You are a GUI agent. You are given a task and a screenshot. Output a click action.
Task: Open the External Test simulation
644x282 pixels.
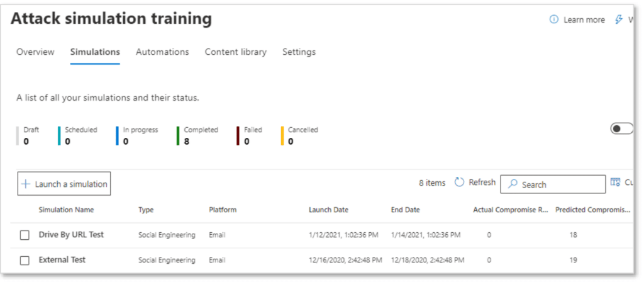(62, 259)
